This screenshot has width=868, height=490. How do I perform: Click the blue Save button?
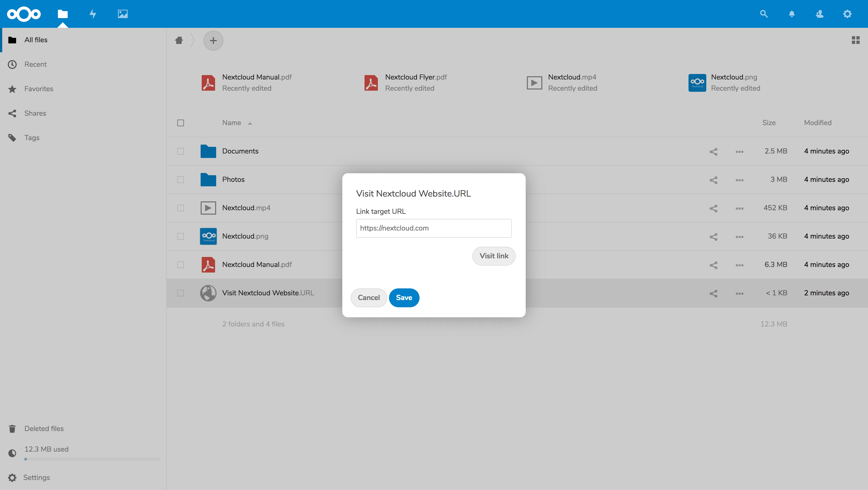click(404, 298)
